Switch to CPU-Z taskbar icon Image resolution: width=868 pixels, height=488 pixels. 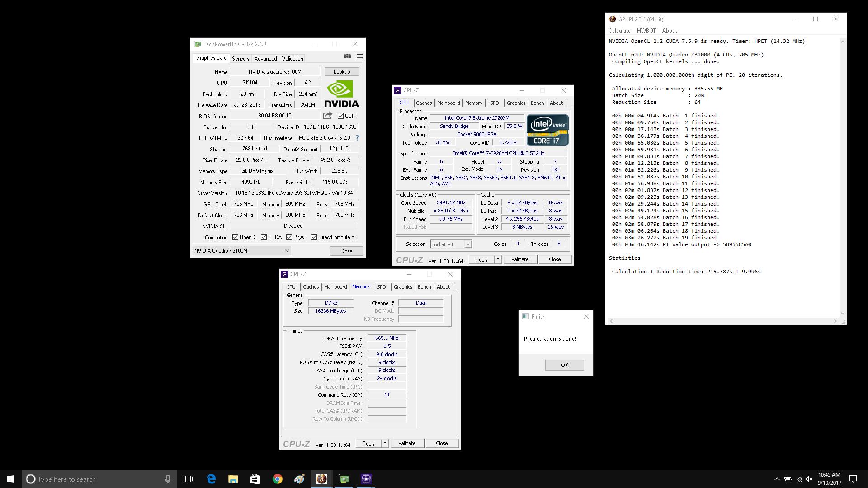366,479
